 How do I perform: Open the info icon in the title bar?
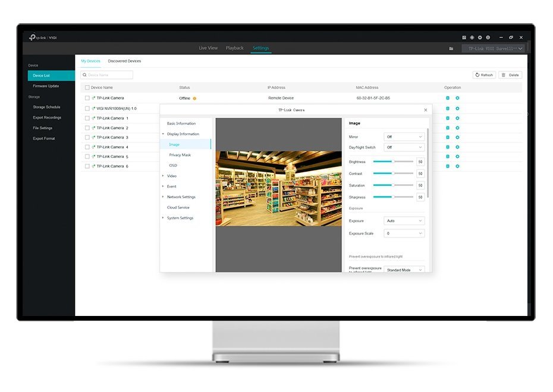488,37
